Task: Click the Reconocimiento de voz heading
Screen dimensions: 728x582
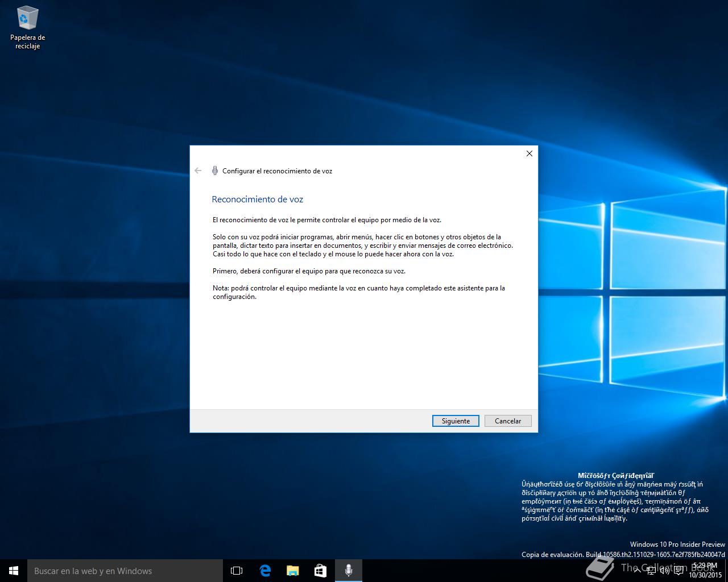Action: click(x=258, y=199)
